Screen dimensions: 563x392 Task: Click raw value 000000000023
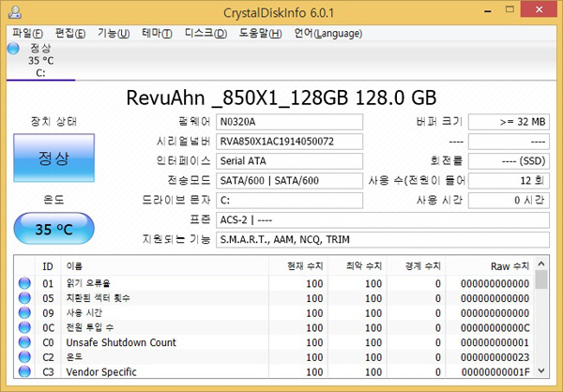point(495,357)
